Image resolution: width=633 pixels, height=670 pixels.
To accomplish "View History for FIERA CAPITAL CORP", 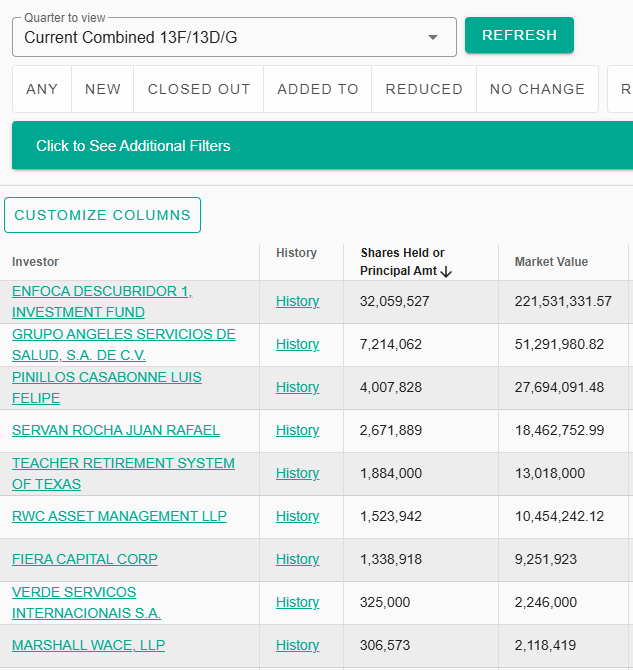I will (x=297, y=559).
